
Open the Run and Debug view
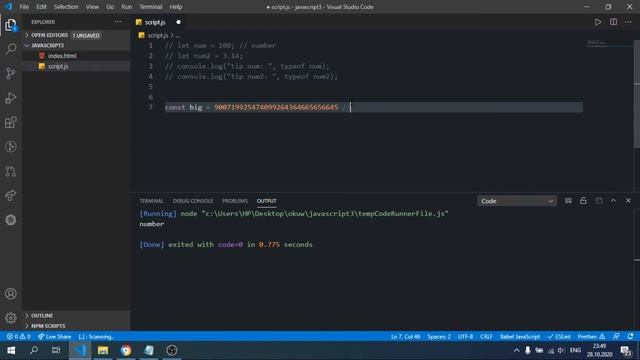11,98
